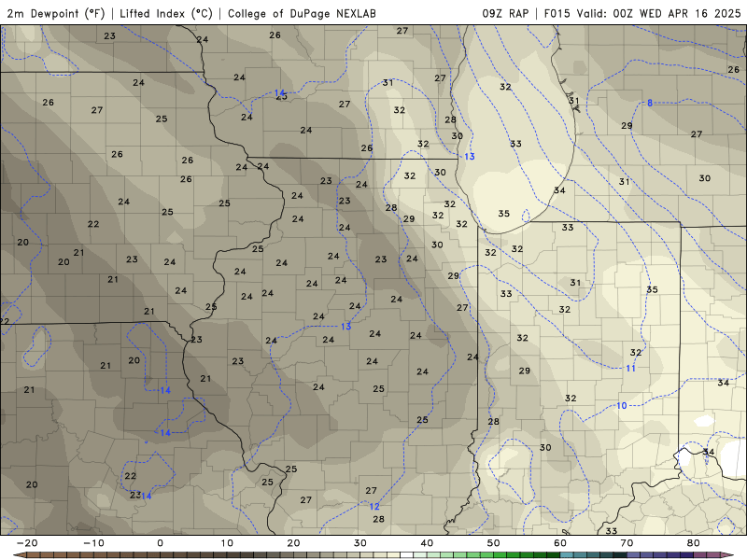Click the 35 dewpoint value over southern Lake Michigan
Viewport: 747px width, 560px height.
504,214
